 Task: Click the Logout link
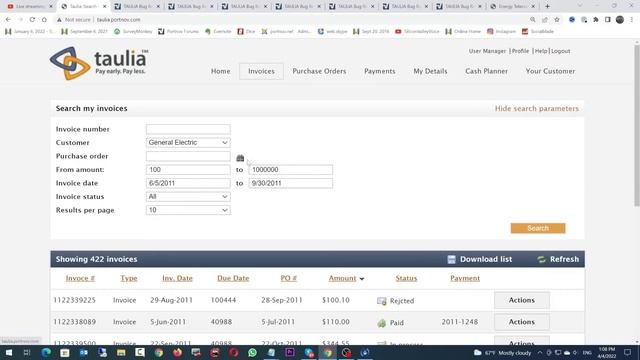[x=560, y=51]
